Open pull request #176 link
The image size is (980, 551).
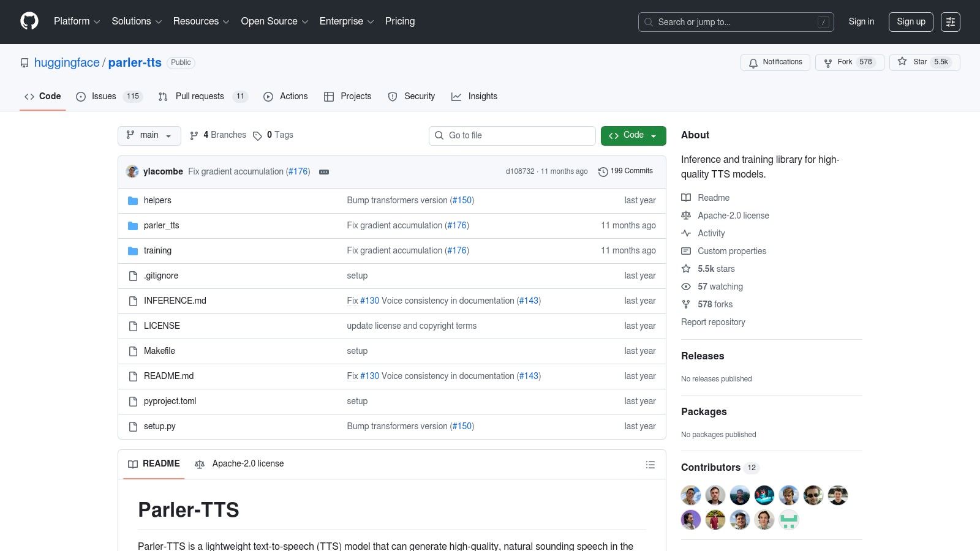coord(298,171)
